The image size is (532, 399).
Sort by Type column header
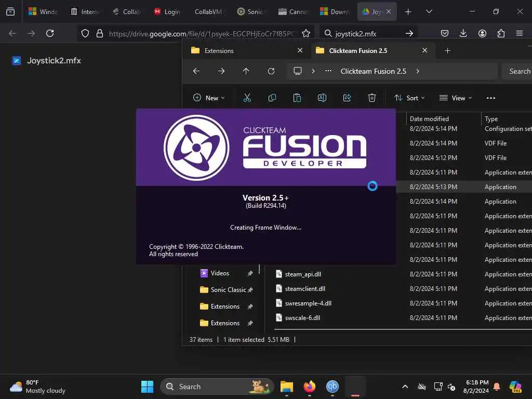click(x=507, y=119)
